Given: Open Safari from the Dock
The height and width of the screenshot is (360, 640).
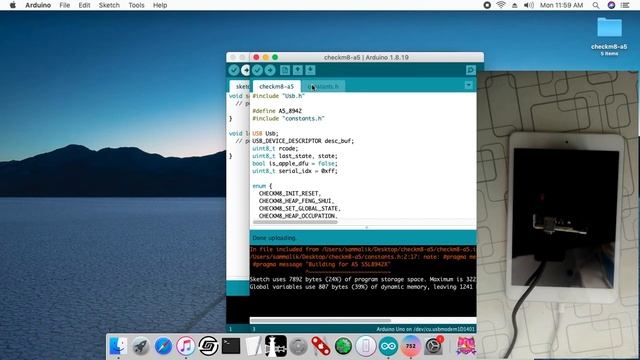Looking at the screenshot, I should click(163, 346).
